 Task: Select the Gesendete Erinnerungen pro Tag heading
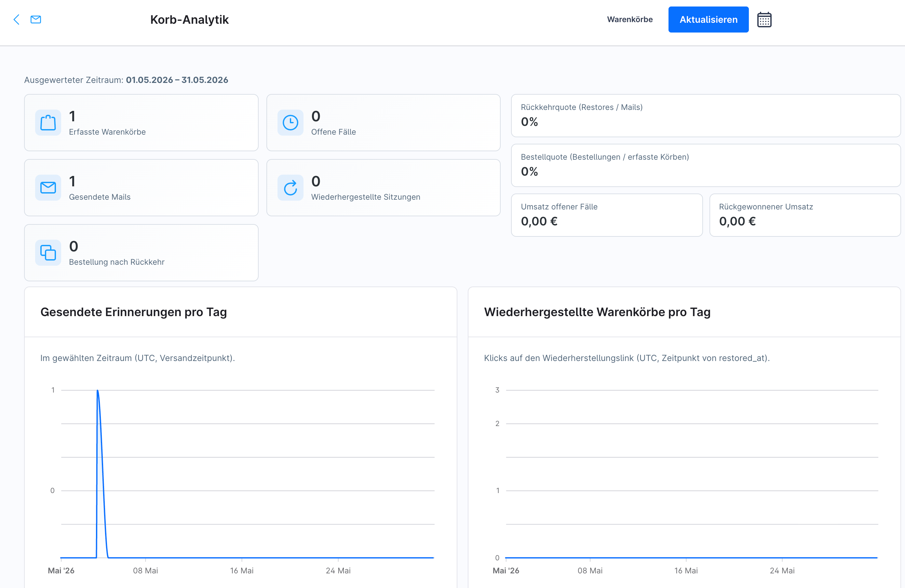coord(133,312)
